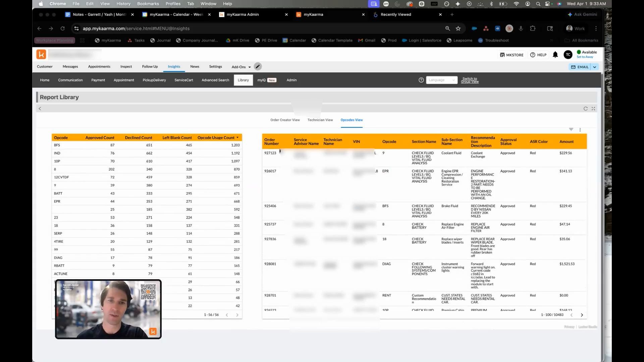The width and height of the screenshot is (644, 362).
Task: Expand report to fullscreen icon
Action: click(593, 109)
